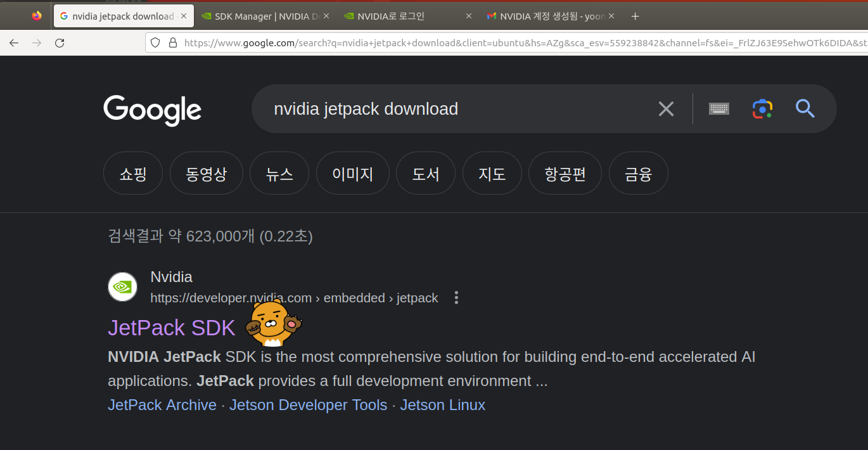Click the developer.nvidia.com result URL
This screenshot has height=450, width=868.
pyautogui.click(x=294, y=298)
